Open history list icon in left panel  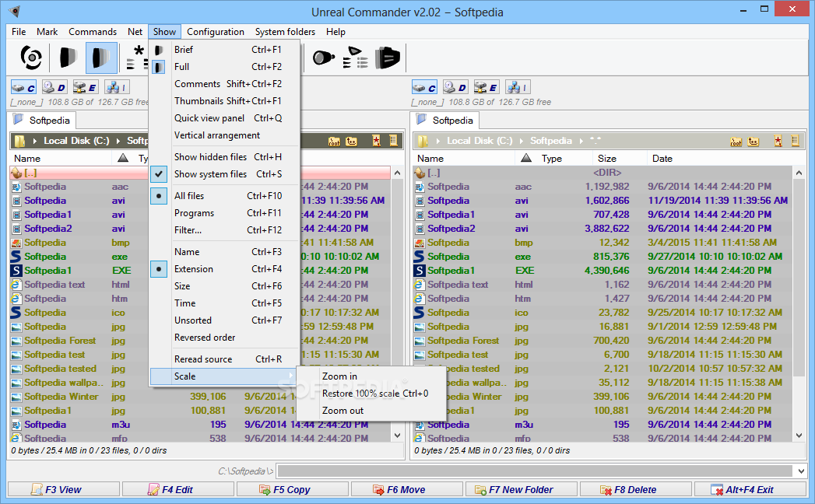pos(393,140)
